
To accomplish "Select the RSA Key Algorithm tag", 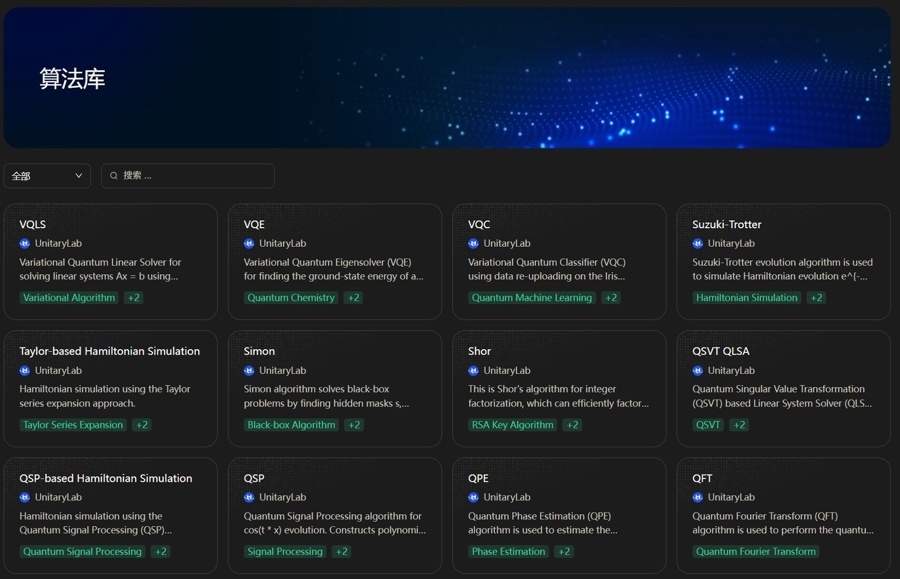I will pos(513,425).
